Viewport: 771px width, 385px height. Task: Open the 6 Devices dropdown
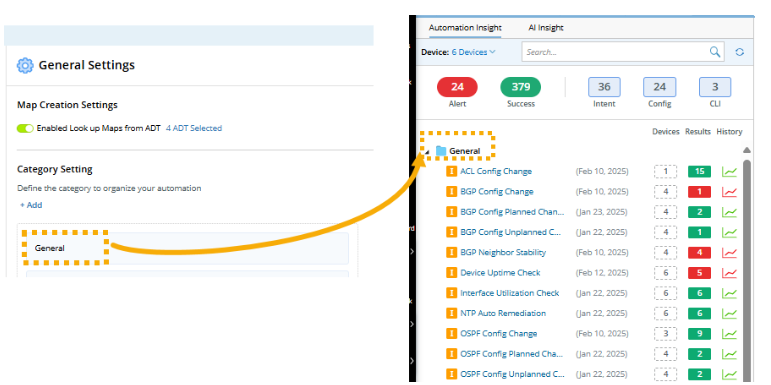coord(474,52)
